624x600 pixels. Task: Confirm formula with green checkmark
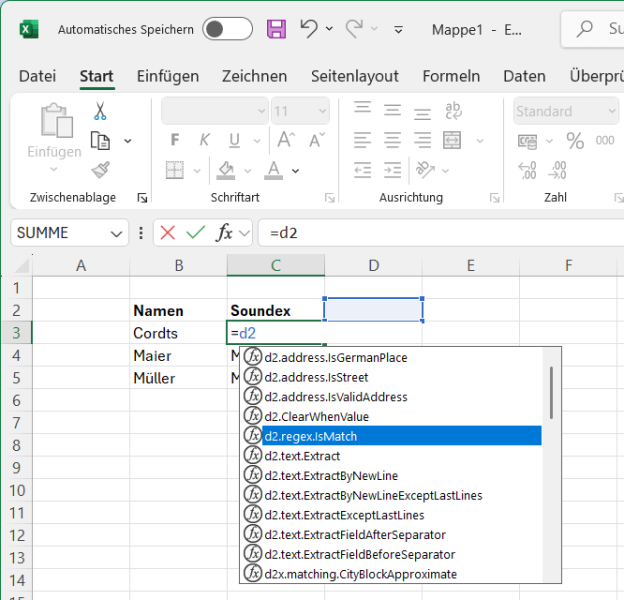point(195,233)
